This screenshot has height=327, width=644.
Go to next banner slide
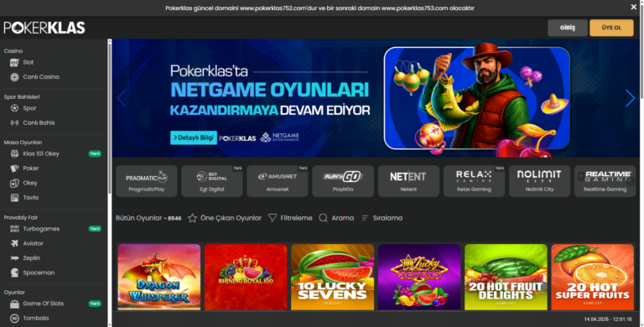pos(630,98)
